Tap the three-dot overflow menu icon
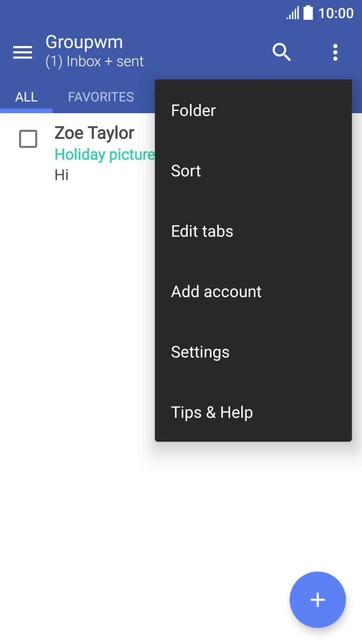This screenshot has height=644, width=362. pos(335,52)
